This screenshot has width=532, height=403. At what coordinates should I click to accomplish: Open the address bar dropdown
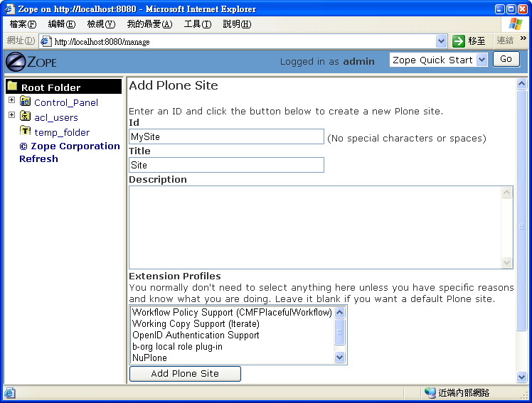click(x=441, y=41)
